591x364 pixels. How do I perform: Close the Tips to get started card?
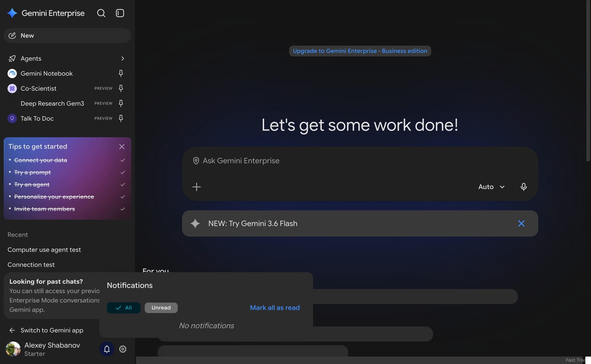point(122,147)
